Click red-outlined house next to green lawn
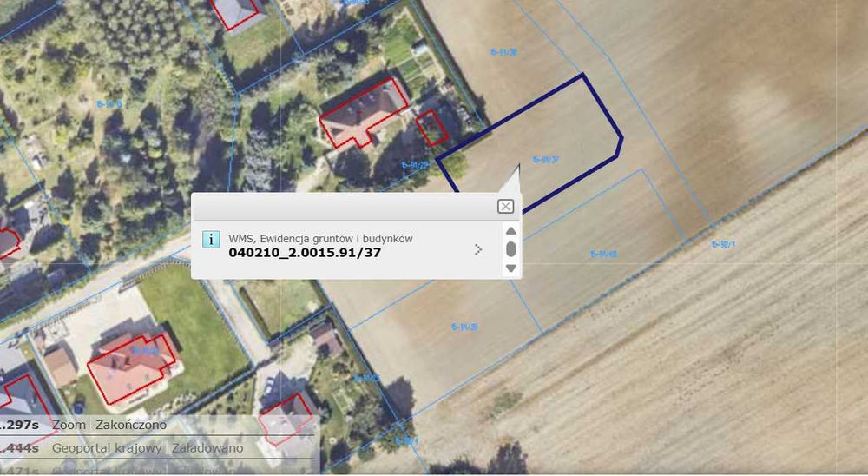Screen dimensions: 868x476 (131, 368)
